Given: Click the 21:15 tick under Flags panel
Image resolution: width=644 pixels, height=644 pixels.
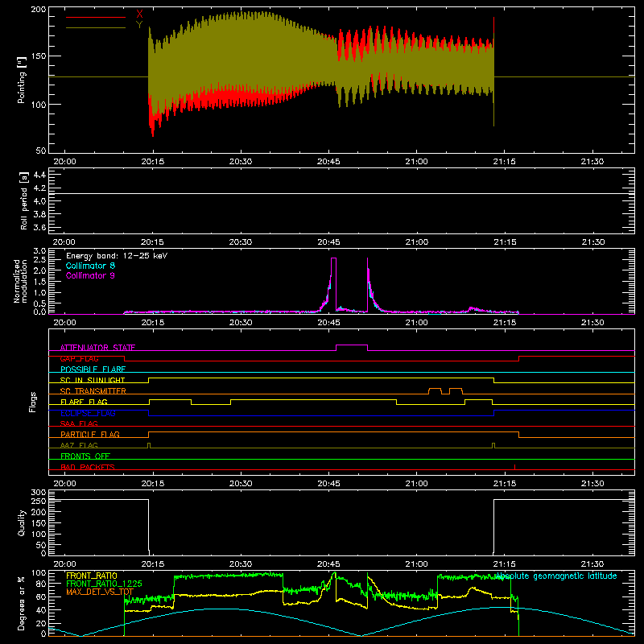Looking at the screenshot, I should click(505, 484).
